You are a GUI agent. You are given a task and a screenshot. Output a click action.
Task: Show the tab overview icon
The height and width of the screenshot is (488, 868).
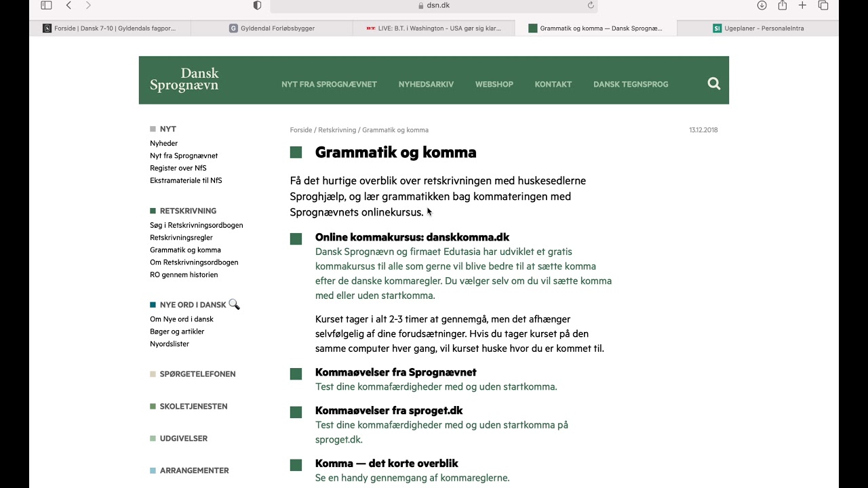coord(823,5)
